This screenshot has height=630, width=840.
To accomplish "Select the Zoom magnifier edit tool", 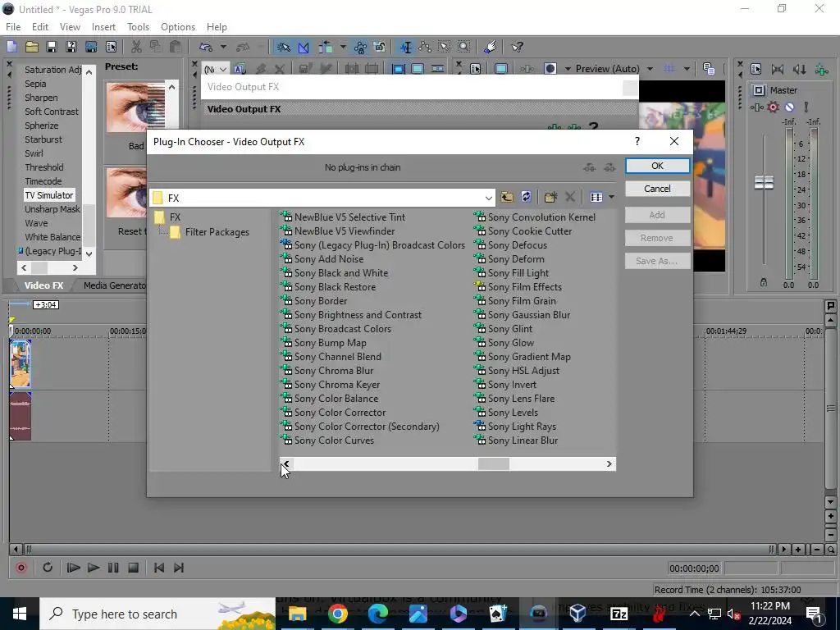I will tap(464, 47).
